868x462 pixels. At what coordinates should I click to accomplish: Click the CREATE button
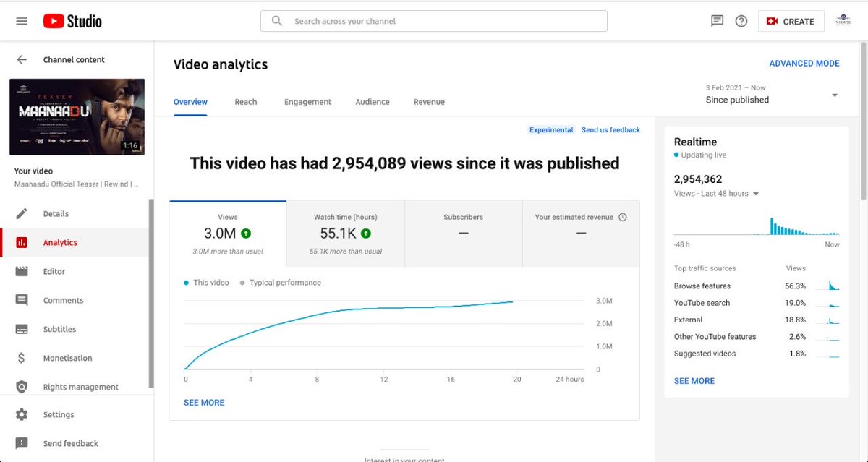tap(790, 22)
